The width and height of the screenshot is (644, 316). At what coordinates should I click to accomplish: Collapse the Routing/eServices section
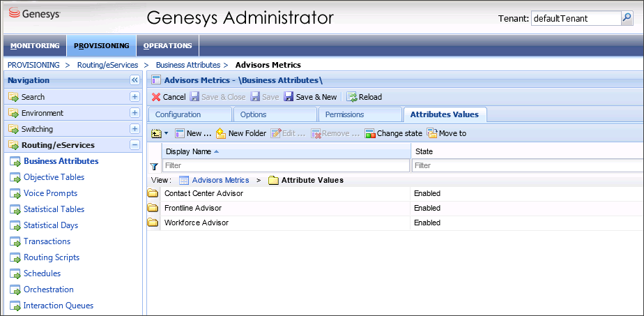pyautogui.click(x=135, y=145)
